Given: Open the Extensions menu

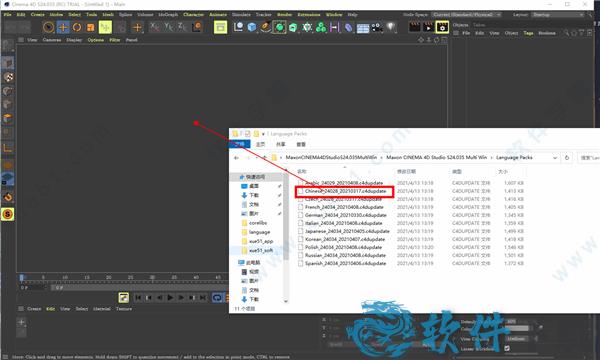Looking at the screenshot, I should click(309, 15).
